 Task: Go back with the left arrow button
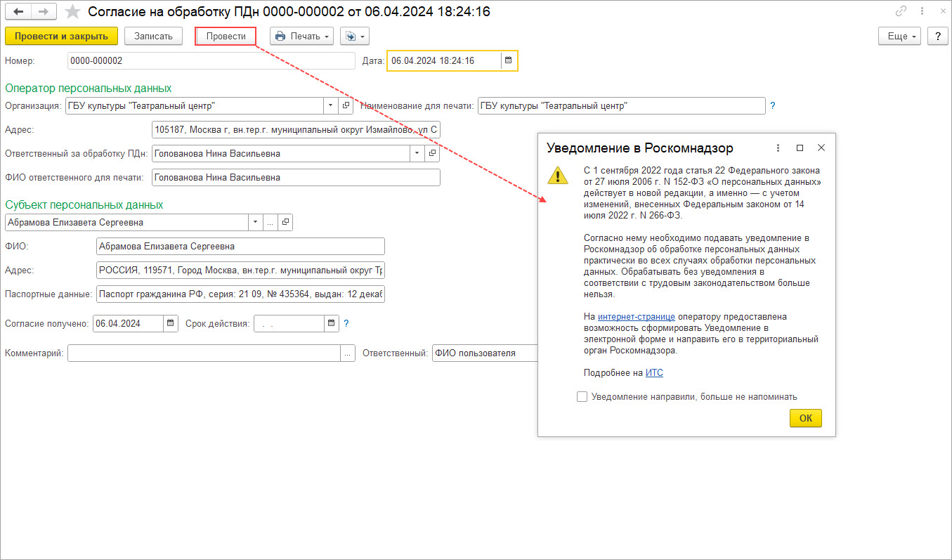18,12
